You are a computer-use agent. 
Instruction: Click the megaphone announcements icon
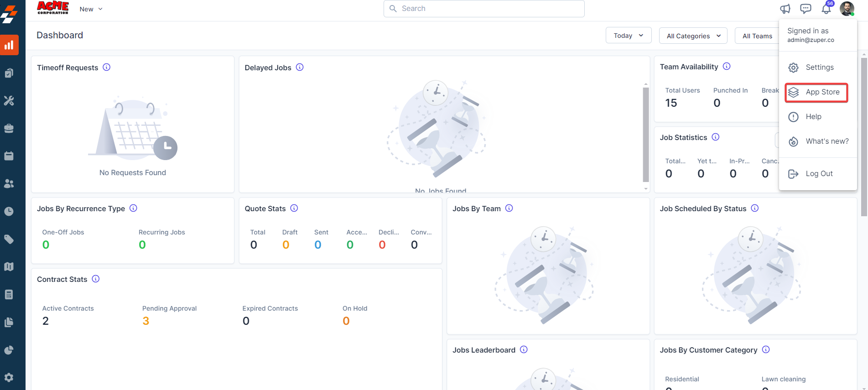[785, 9]
